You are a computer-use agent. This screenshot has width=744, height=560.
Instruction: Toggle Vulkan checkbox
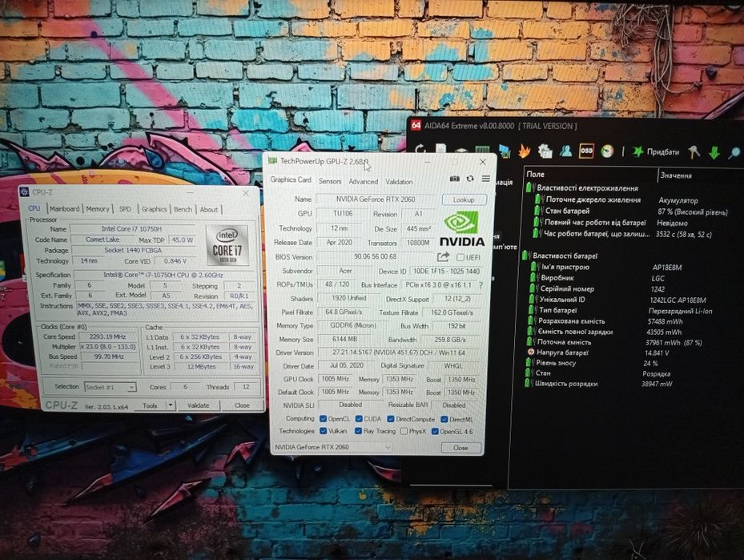[x=323, y=431]
